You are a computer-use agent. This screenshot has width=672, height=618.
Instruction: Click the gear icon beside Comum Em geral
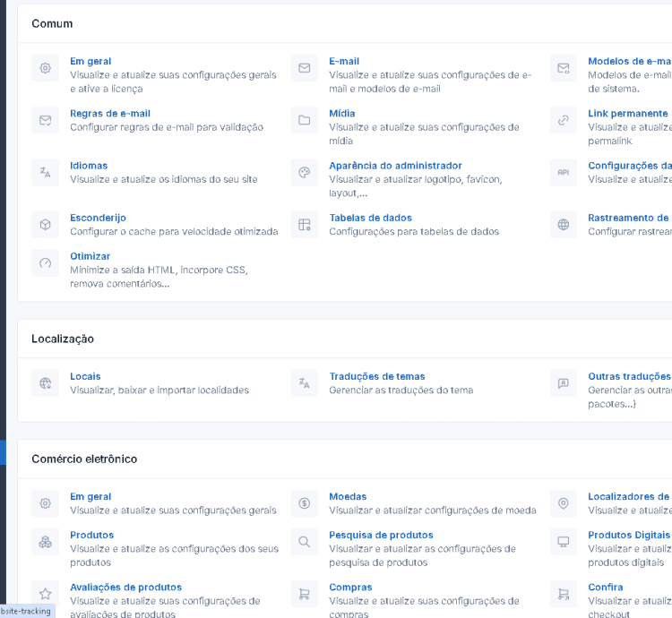click(45, 68)
